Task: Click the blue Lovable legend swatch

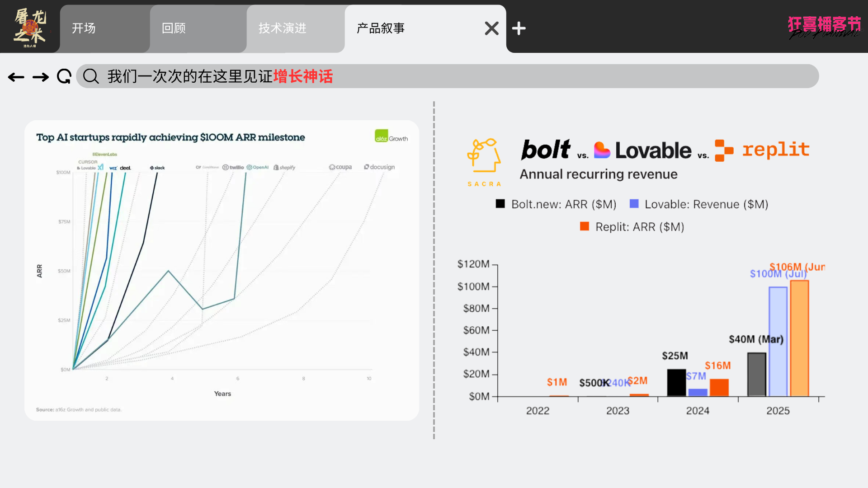Action: coord(634,204)
